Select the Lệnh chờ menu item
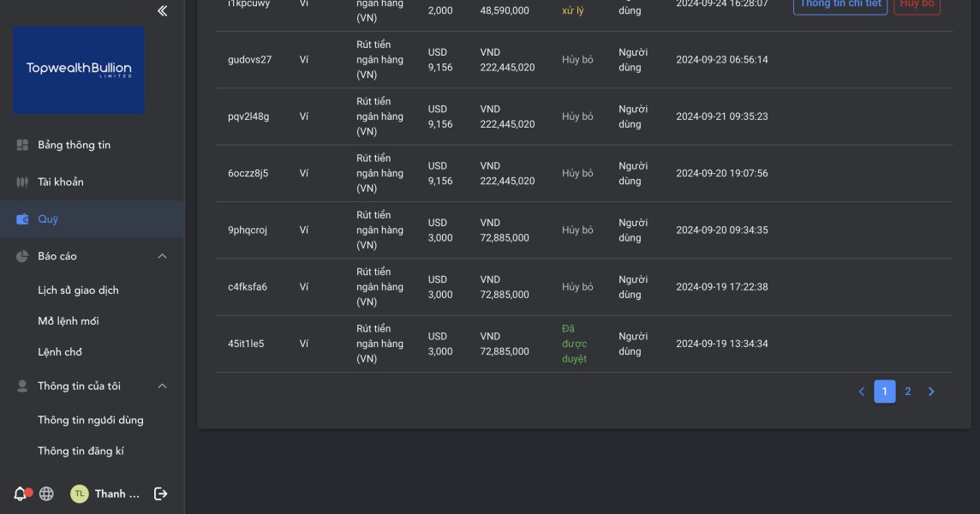The width and height of the screenshot is (980, 514). (x=60, y=352)
